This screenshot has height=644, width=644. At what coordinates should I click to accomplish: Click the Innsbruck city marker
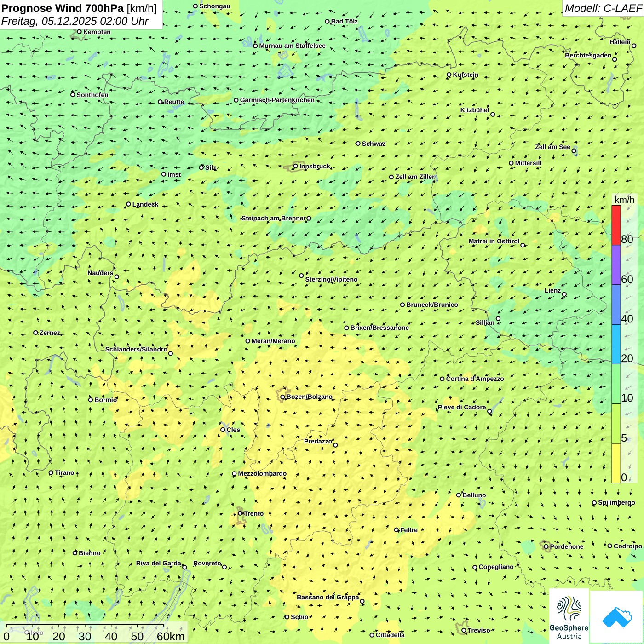pyautogui.click(x=296, y=166)
